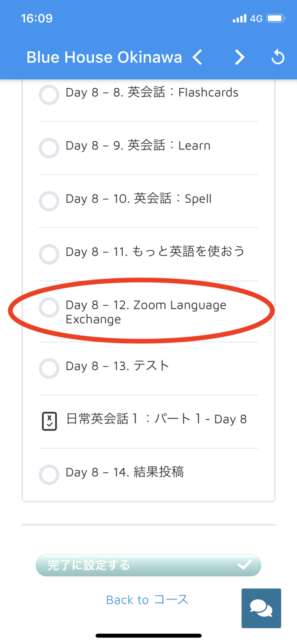Tap the cellular signal bars icon
The height and width of the screenshot is (644, 297).
(x=240, y=18)
